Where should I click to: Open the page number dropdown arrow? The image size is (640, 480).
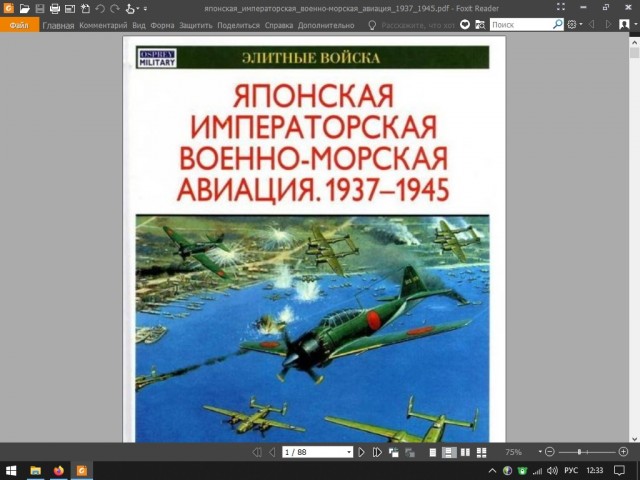[349, 452]
